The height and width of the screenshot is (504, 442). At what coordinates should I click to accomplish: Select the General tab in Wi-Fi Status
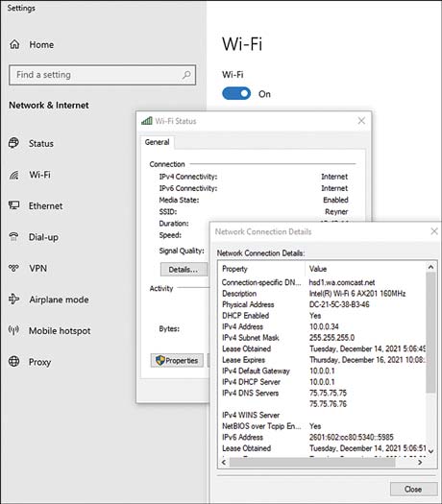coord(157,142)
